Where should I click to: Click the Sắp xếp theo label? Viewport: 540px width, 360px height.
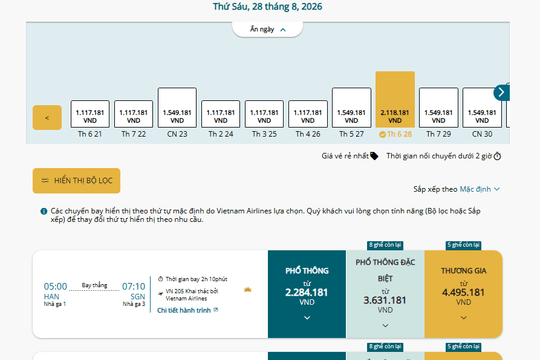[x=435, y=189]
